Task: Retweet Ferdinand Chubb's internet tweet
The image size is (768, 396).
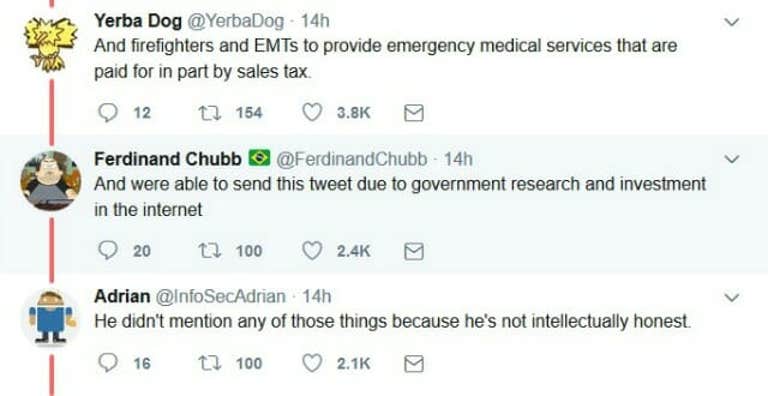Action: point(210,251)
